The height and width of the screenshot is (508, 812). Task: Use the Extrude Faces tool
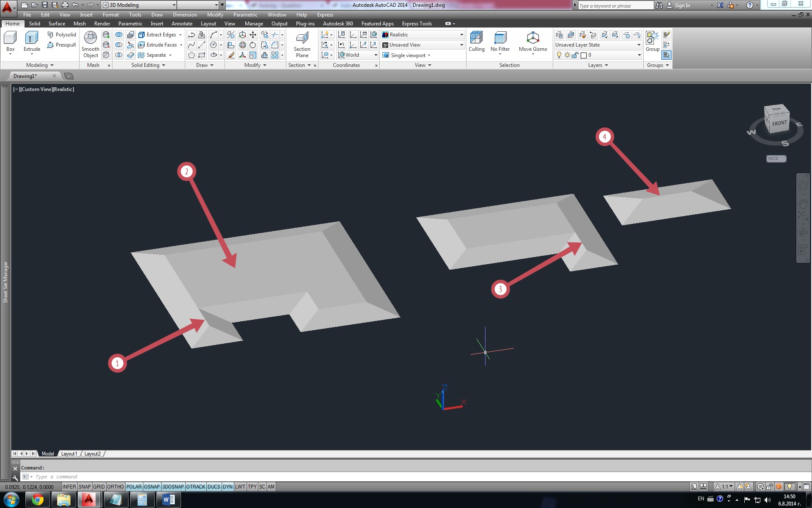coord(158,45)
